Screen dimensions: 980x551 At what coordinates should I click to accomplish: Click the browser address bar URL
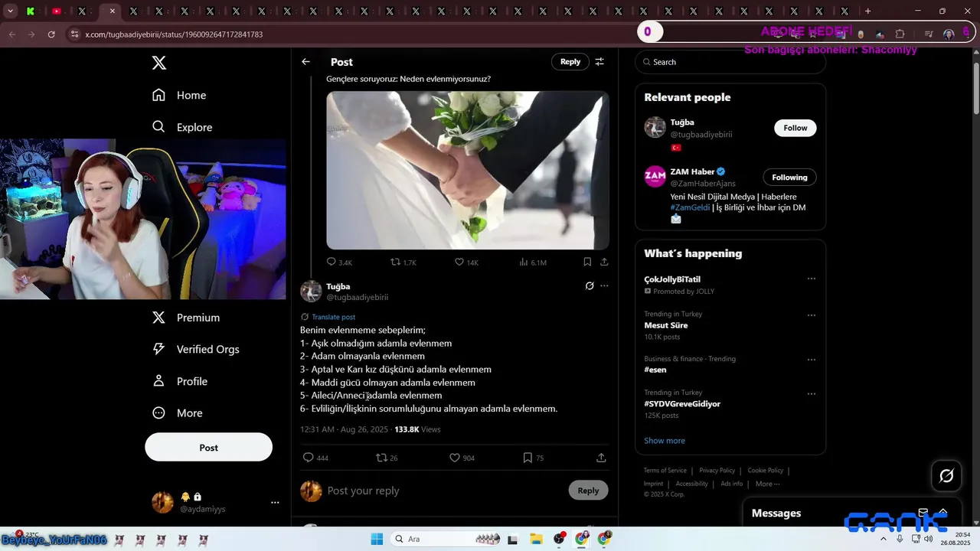point(174,34)
